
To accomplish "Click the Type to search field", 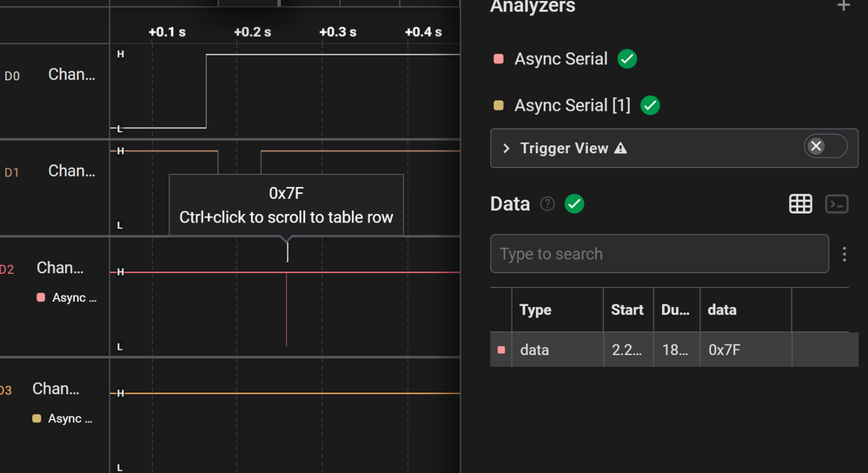I will [x=659, y=254].
